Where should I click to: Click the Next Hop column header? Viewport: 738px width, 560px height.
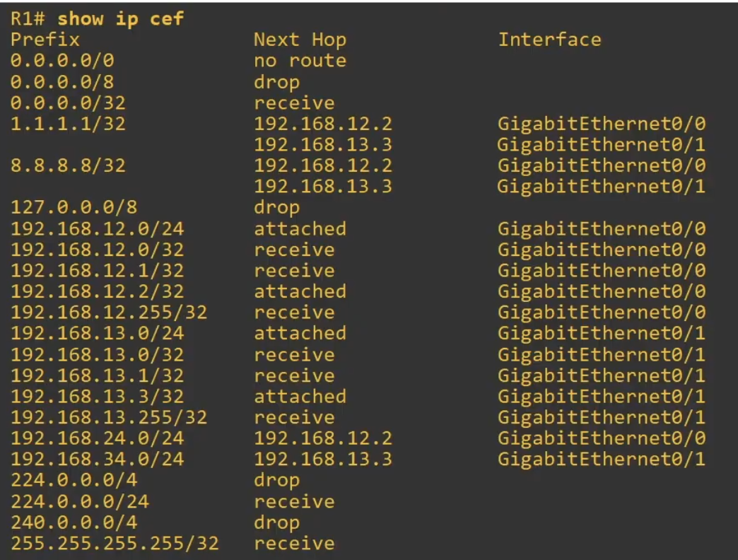tap(300, 39)
